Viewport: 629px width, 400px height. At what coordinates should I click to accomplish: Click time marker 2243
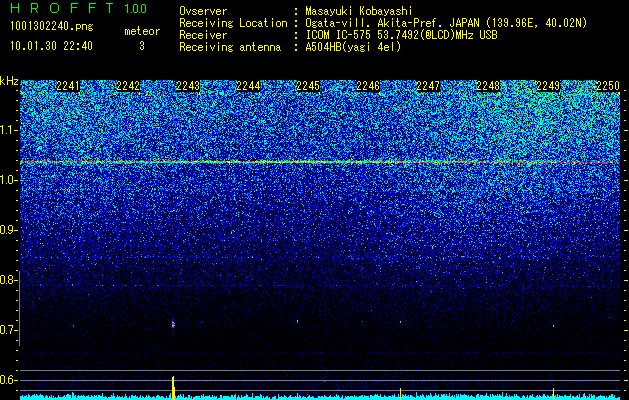[188, 86]
